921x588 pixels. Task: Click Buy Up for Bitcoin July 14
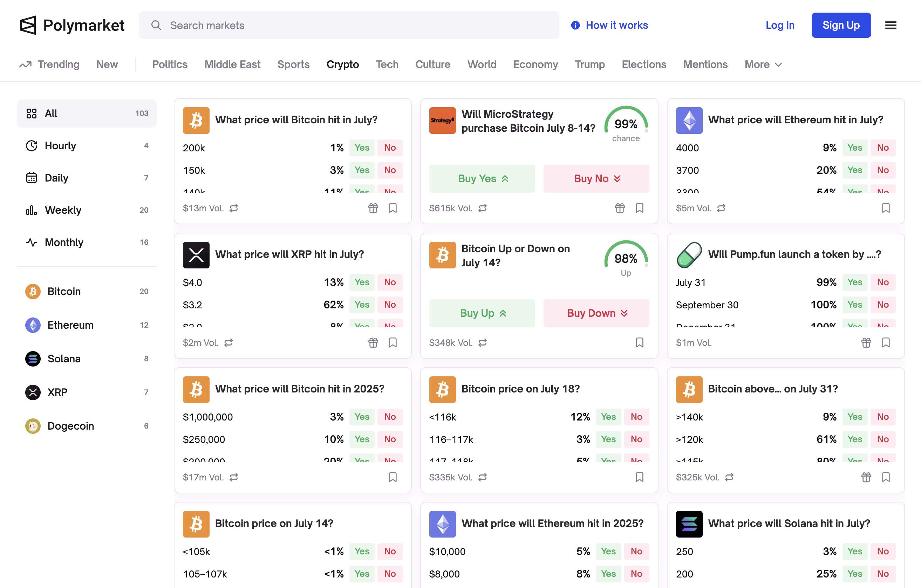pyautogui.click(x=482, y=313)
